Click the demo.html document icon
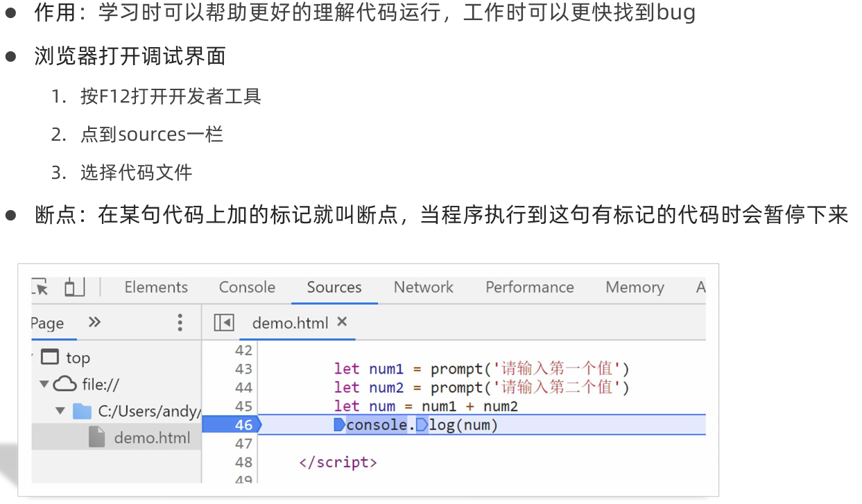Image resolution: width=862 pixels, height=504 pixels. (97, 437)
